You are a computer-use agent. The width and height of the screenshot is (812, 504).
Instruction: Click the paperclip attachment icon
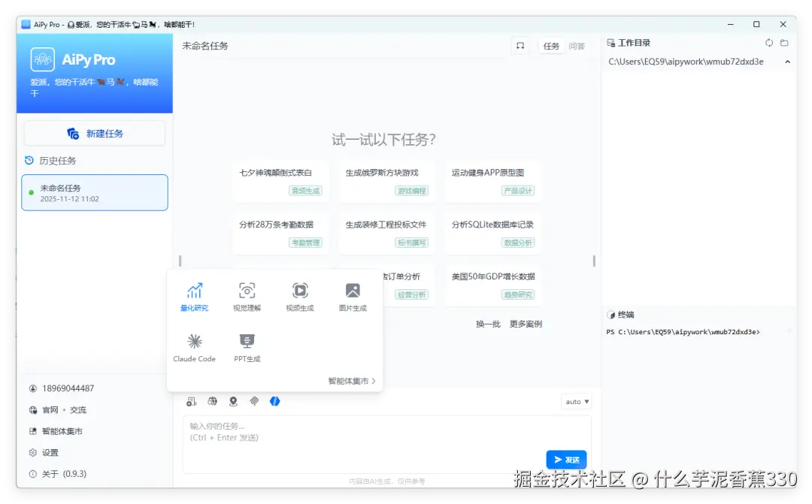(x=254, y=402)
